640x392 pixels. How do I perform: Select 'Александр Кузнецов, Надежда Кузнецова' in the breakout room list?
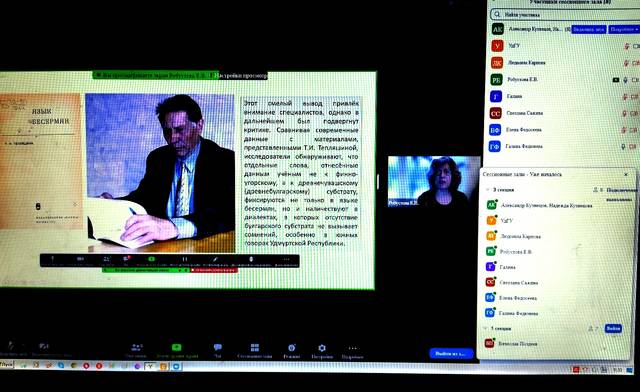(x=547, y=205)
